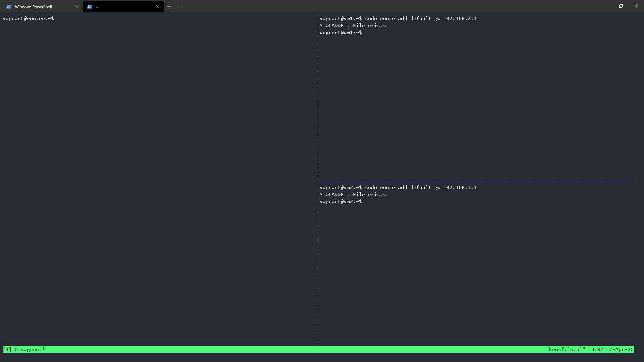Click the PowerShell icon on the first tab
Image resolution: width=644 pixels, height=362 pixels.
tap(9, 7)
